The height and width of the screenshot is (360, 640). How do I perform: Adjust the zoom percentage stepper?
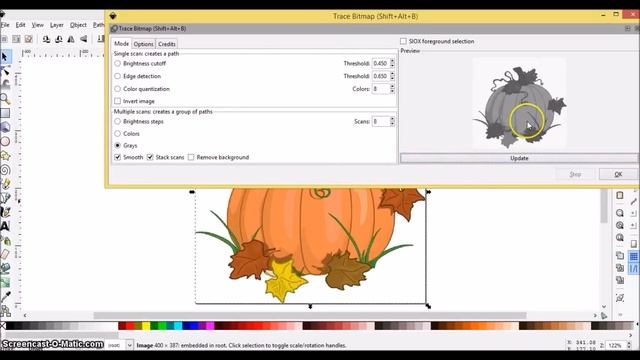629,345
